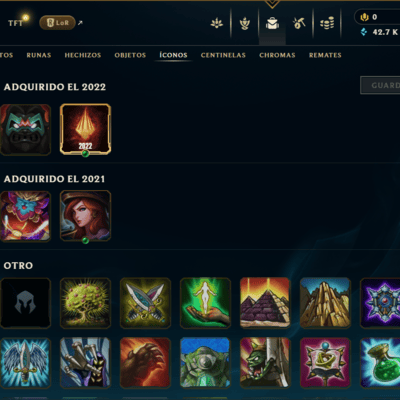
Task: Choose the pyramids summoner icon
Action: 265,303
